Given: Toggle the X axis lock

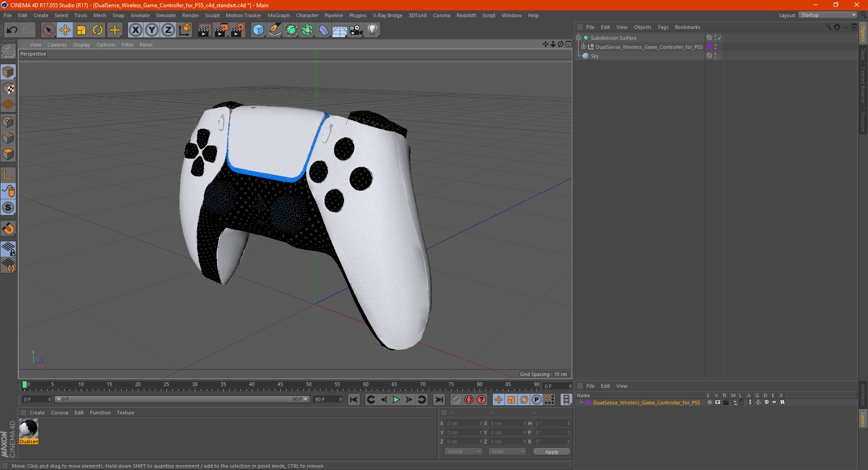Looking at the screenshot, I should point(135,30).
